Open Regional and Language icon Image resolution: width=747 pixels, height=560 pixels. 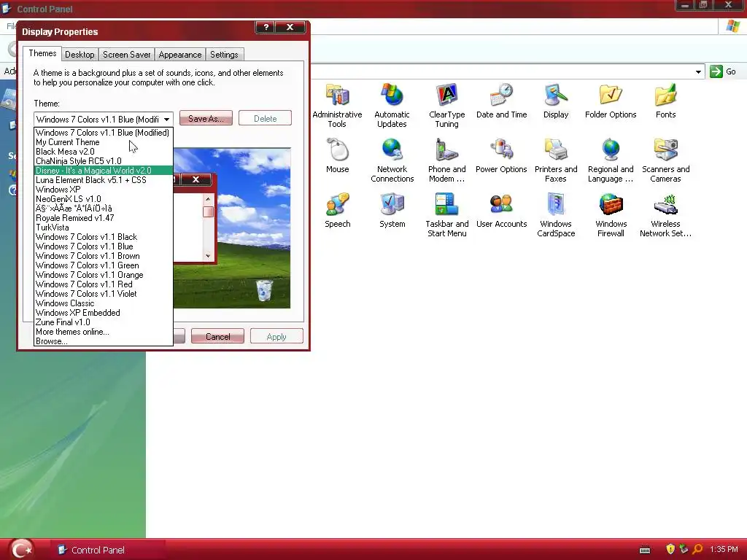[x=611, y=149]
